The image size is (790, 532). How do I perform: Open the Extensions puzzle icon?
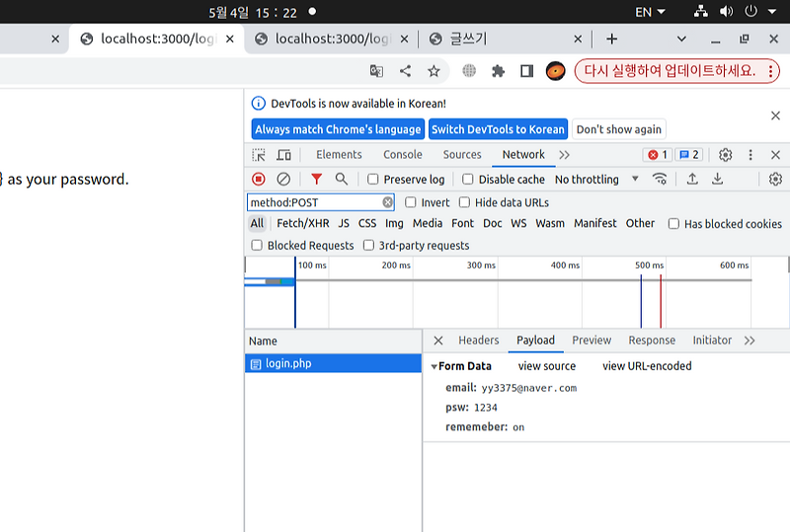click(x=498, y=71)
